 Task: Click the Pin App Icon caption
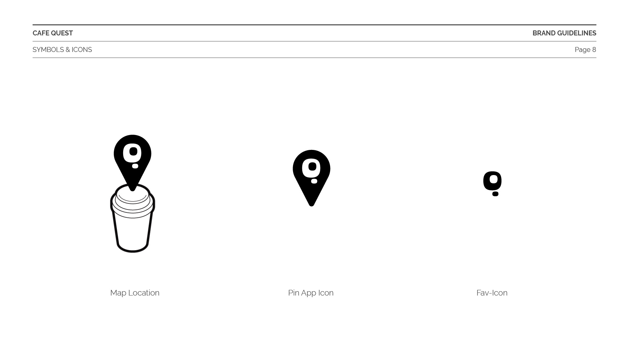(x=311, y=293)
